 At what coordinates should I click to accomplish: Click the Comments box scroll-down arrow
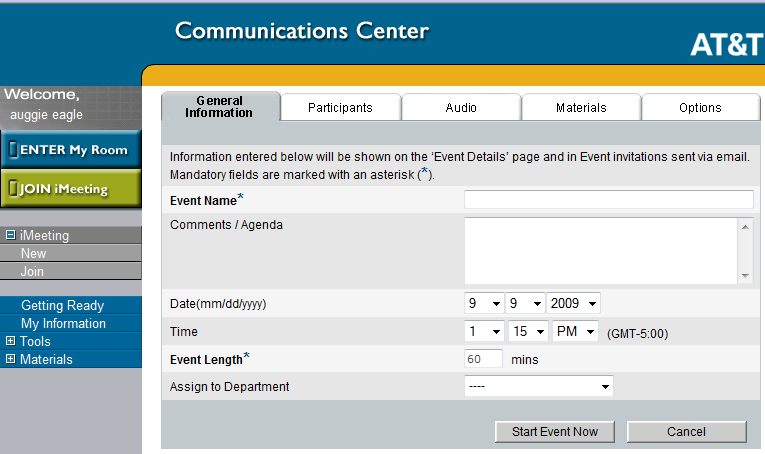[745, 276]
